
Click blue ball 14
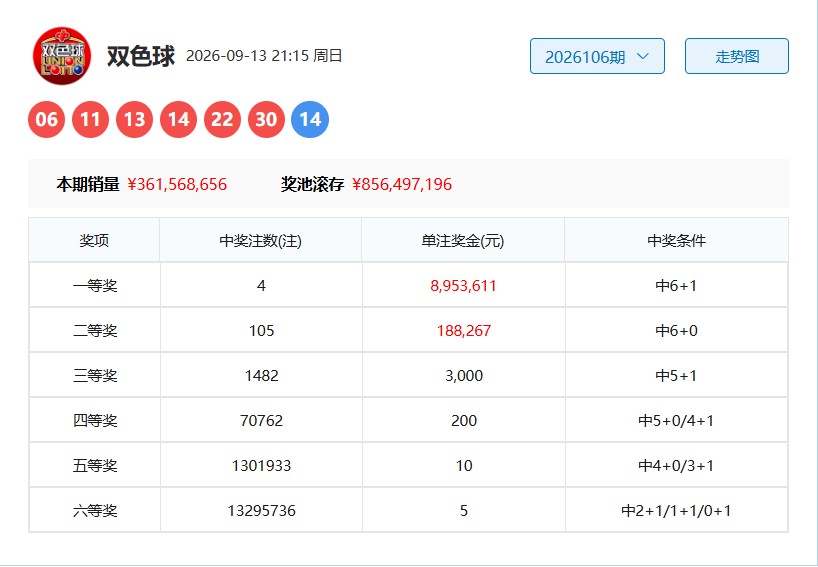tap(310, 119)
